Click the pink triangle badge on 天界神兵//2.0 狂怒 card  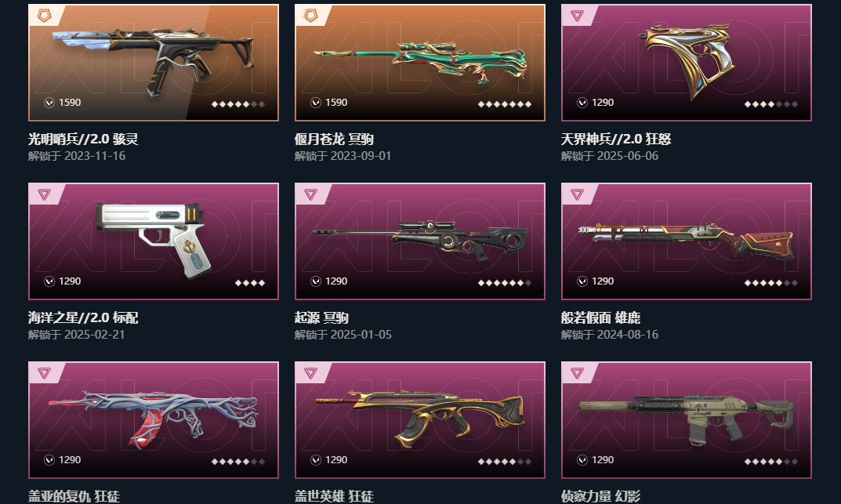[577, 16]
